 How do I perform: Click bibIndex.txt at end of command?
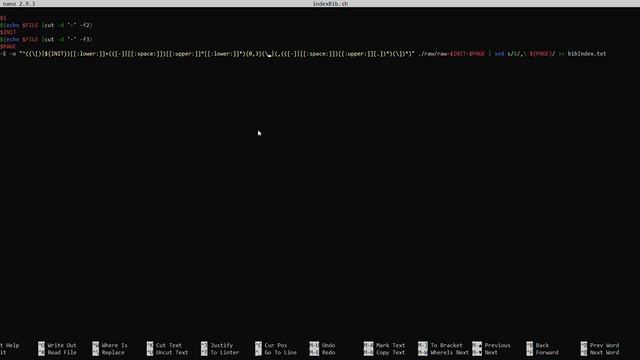pos(587,54)
